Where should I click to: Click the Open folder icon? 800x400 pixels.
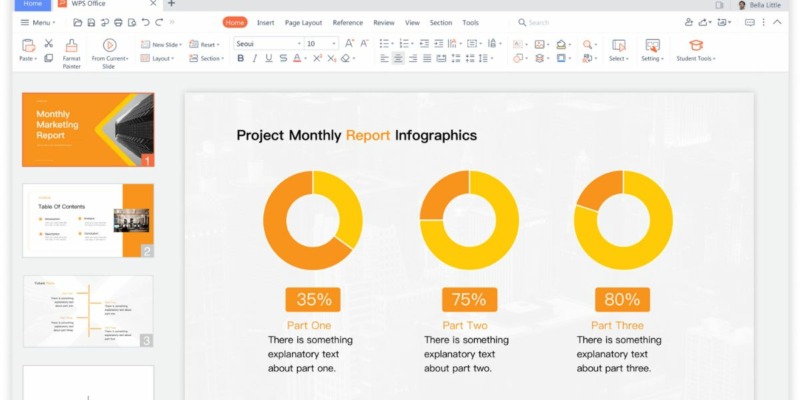78,22
